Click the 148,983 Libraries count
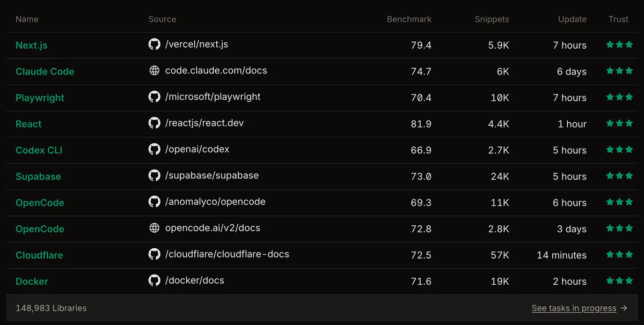Screen dimensions: 644x325 coord(51,308)
